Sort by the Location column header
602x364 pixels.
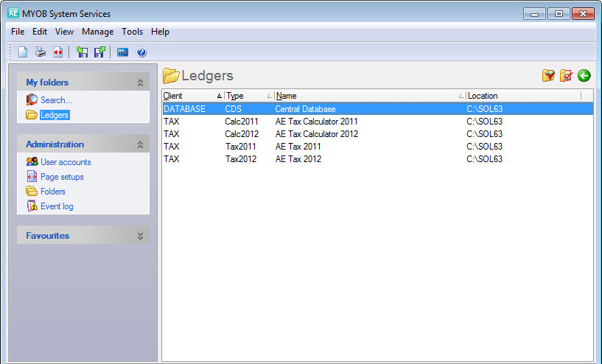[x=523, y=96]
